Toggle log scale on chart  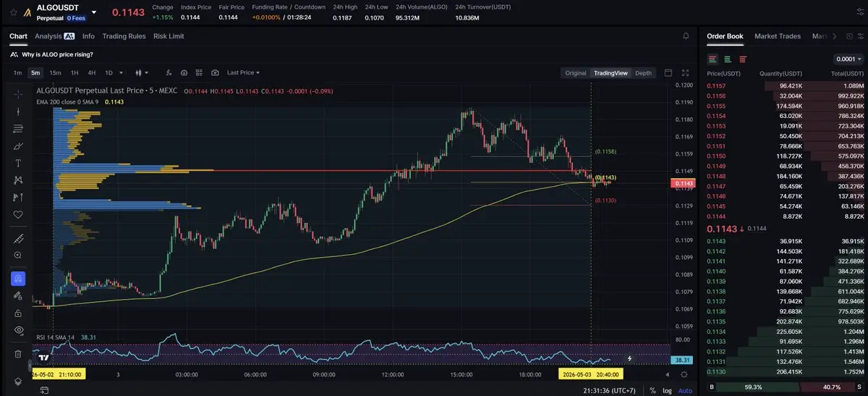click(x=667, y=390)
